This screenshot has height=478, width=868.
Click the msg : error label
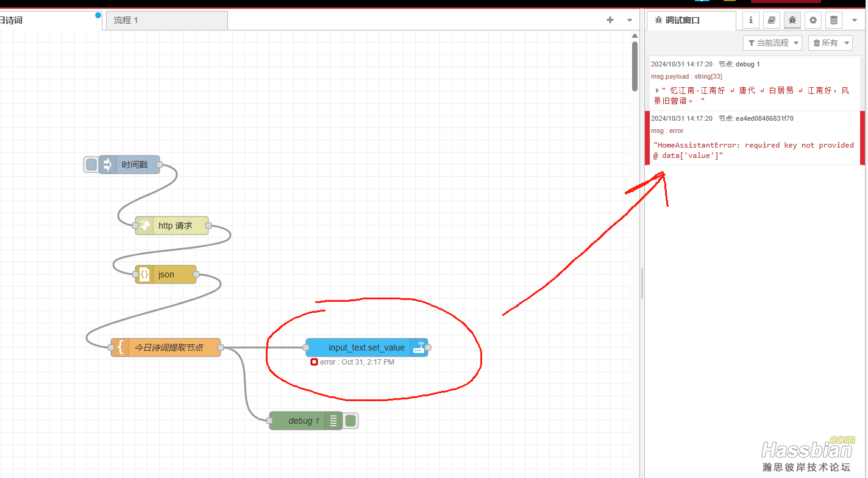click(667, 130)
